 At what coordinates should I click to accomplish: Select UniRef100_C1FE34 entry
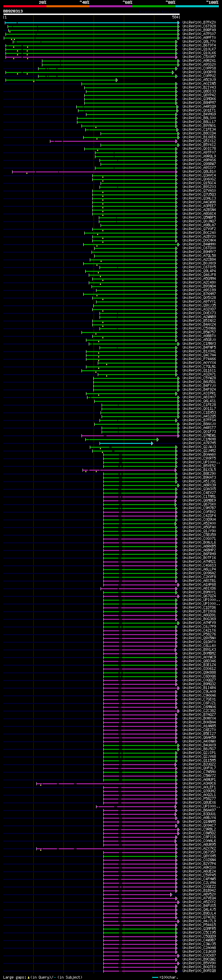click(x=199, y=129)
